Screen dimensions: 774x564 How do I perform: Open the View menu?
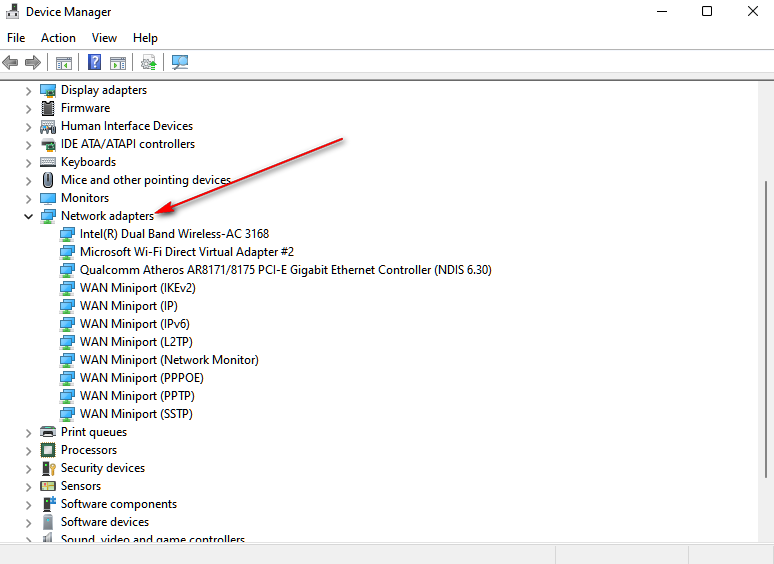(104, 38)
